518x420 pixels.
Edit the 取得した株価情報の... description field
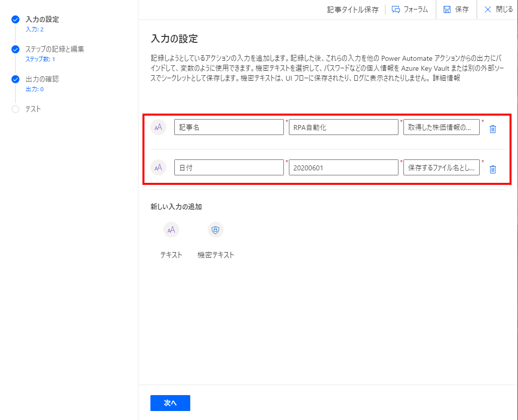pos(441,127)
